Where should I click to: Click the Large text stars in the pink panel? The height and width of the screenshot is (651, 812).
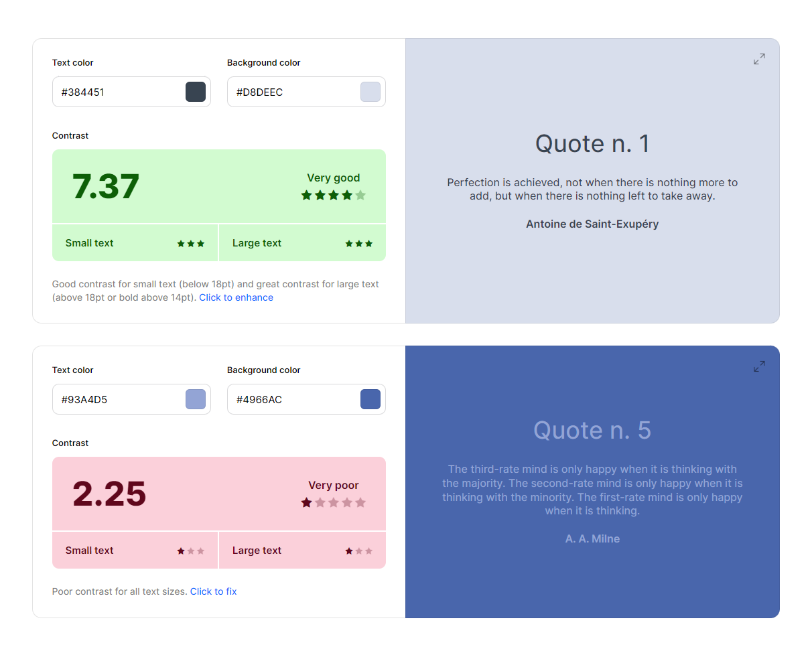359,551
